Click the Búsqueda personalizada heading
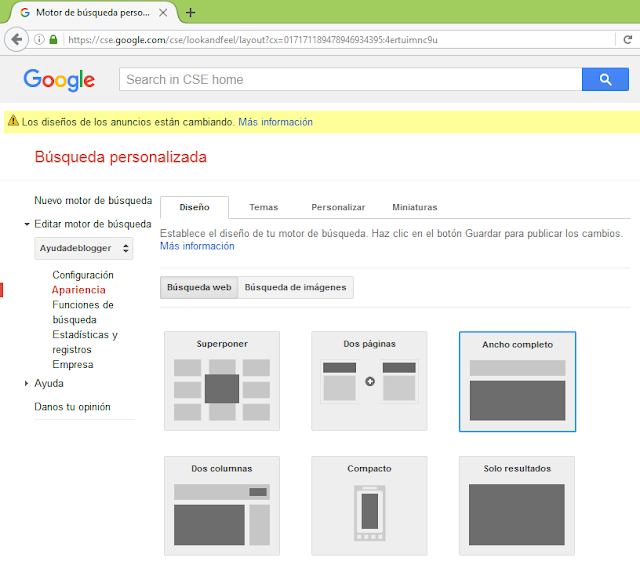This screenshot has height=565, width=640. click(x=120, y=157)
